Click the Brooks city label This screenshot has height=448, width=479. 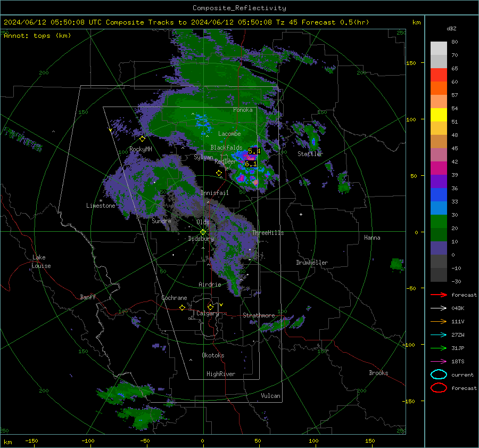(x=378, y=373)
